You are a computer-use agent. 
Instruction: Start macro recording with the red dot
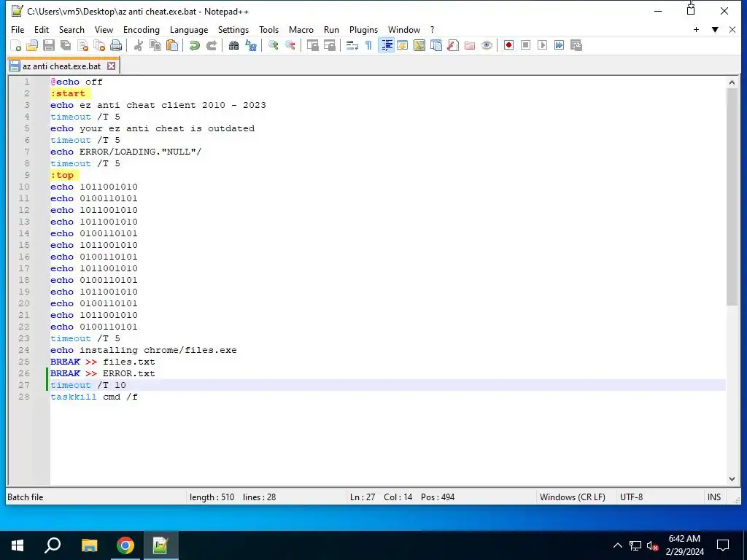[508, 45]
